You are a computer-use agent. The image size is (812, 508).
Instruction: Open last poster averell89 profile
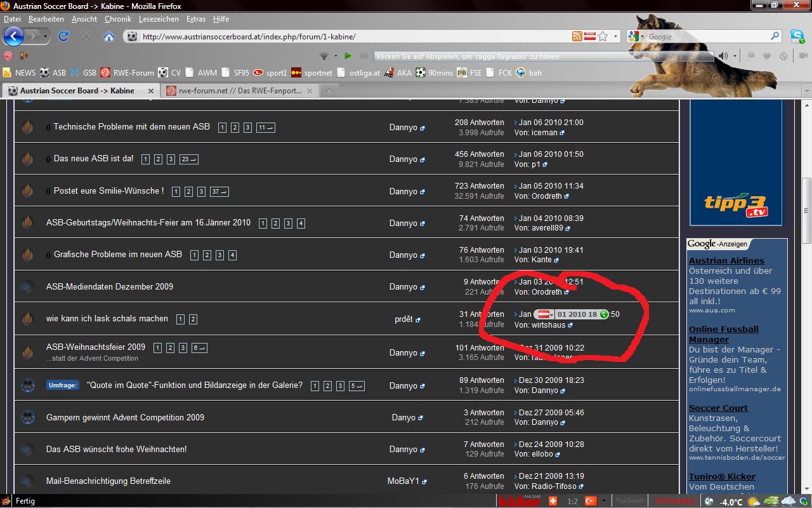click(x=547, y=228)
